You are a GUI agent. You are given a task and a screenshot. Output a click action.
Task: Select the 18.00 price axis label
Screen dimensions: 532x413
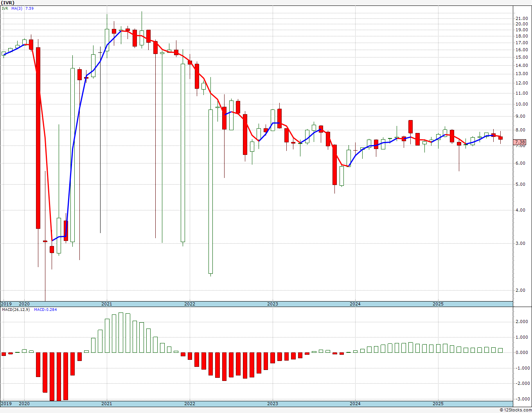521,36
